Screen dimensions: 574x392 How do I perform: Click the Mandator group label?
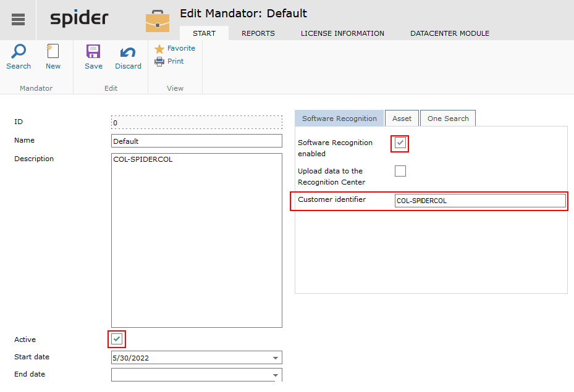click(36, 88)
